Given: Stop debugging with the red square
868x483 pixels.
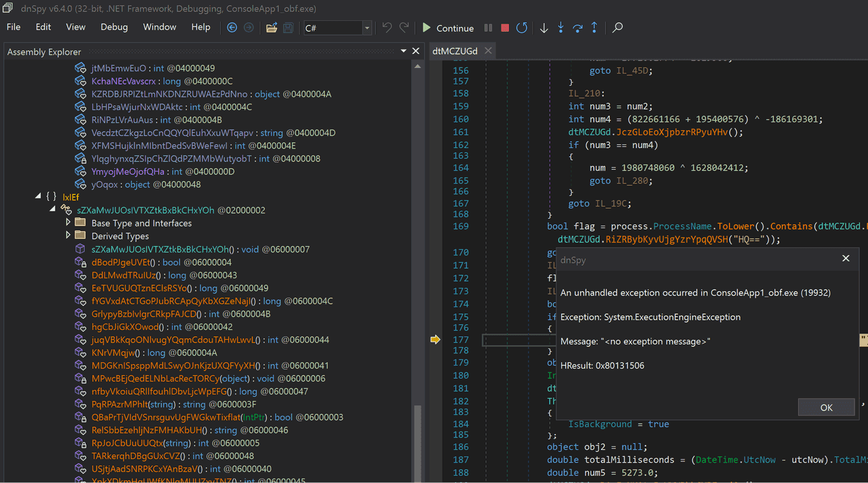Looking at the screenshot, I should 505,28.
